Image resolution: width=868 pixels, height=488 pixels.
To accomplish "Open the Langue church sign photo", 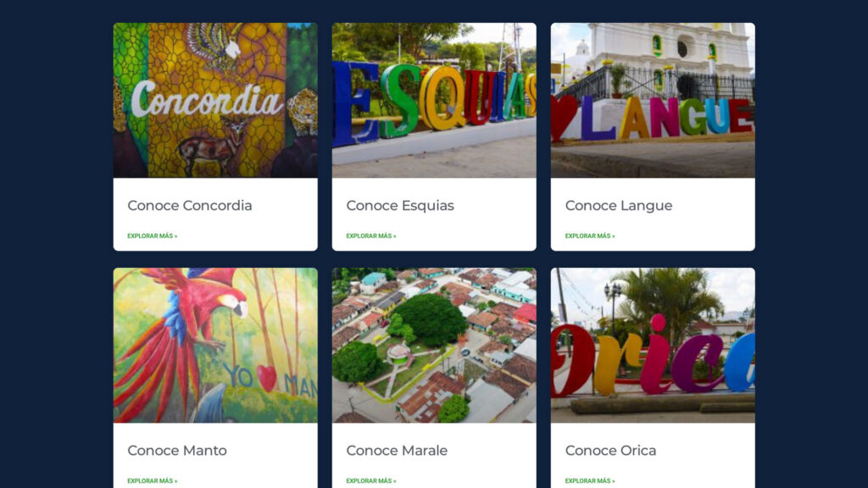I will click(x=653, y=100).
